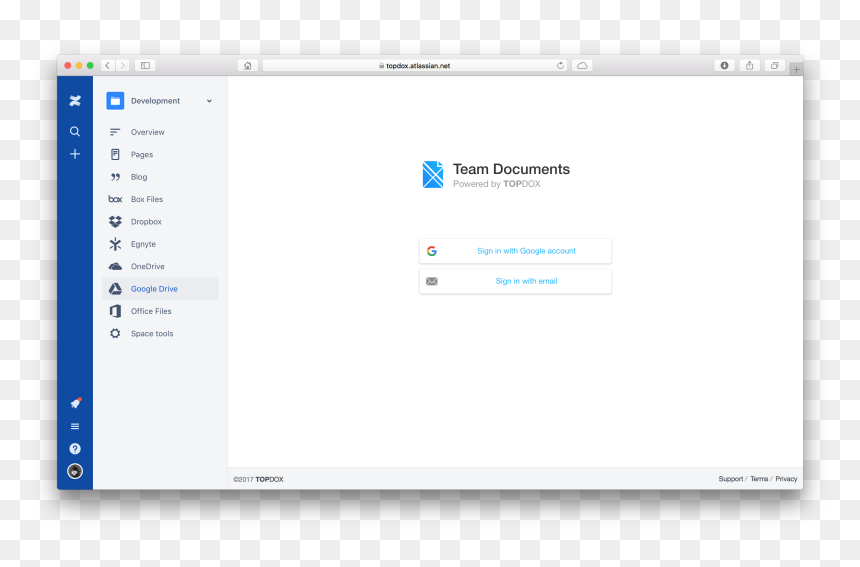Click the help question mark icon
The image size is (860, 567).
click(75, 449)
